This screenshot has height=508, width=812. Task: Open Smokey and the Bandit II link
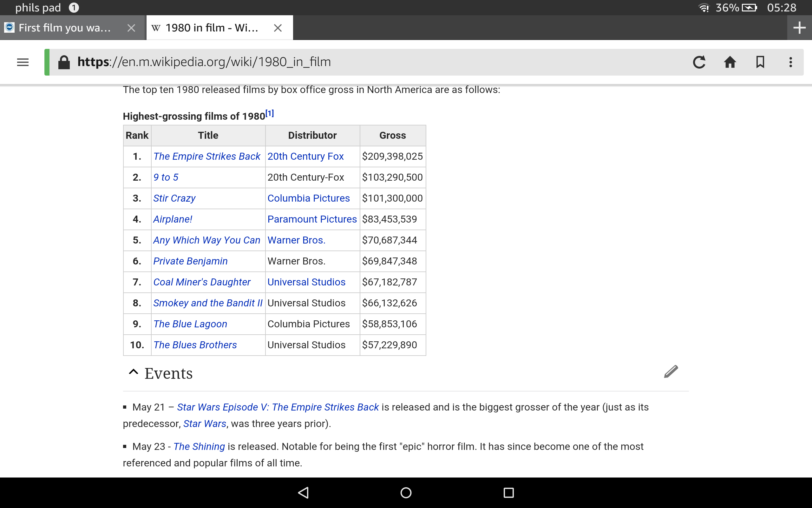(208, 303)
